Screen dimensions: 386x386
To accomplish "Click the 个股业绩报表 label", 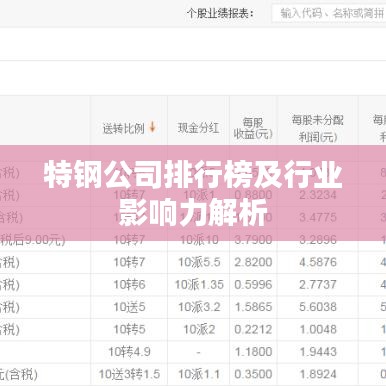I will pos(221,13).
